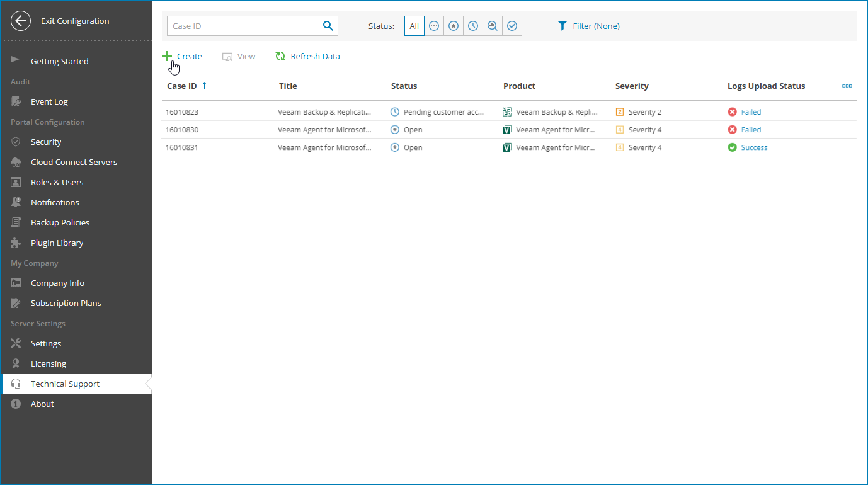This screenshot has width=868, height=485.
Task: Click the Licensing icon
Action: point(16,363)
